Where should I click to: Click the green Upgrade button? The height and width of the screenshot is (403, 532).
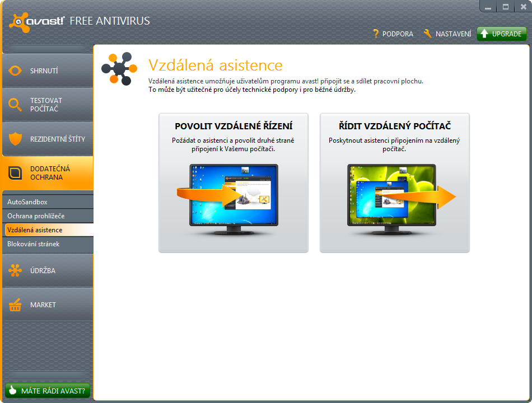pos(501,34)
